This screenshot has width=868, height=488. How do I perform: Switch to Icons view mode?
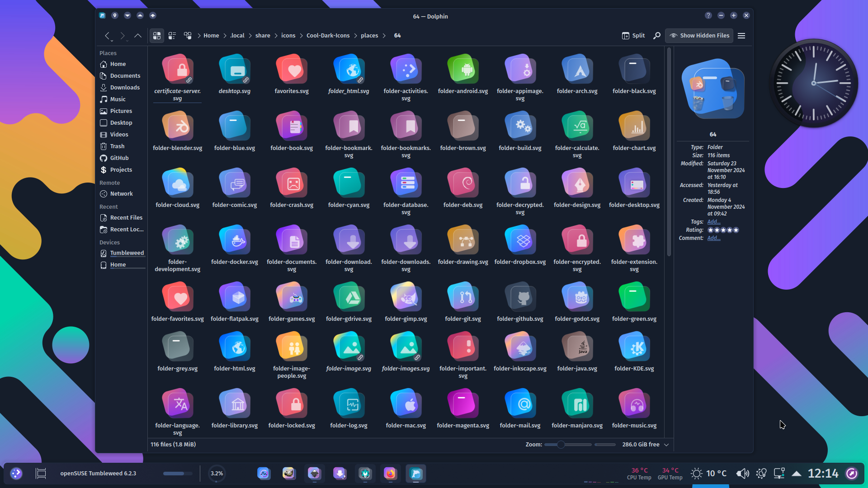coord(157,36)
